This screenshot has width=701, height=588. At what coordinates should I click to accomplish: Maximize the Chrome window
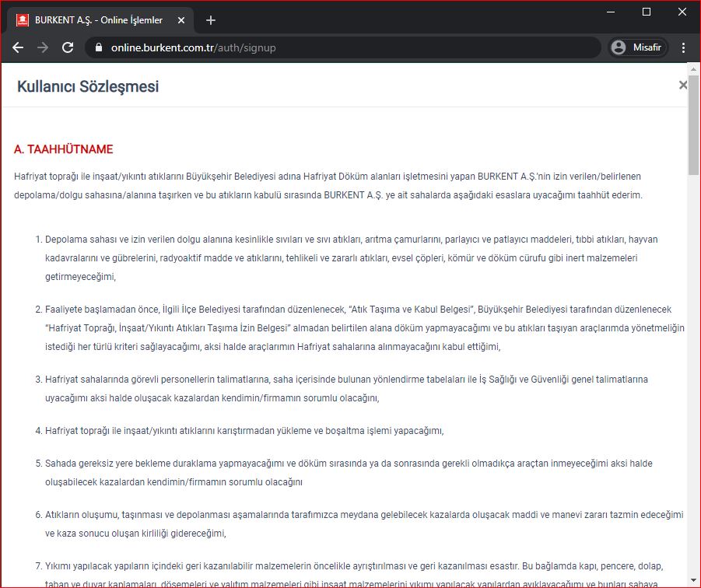pos(646,12)
